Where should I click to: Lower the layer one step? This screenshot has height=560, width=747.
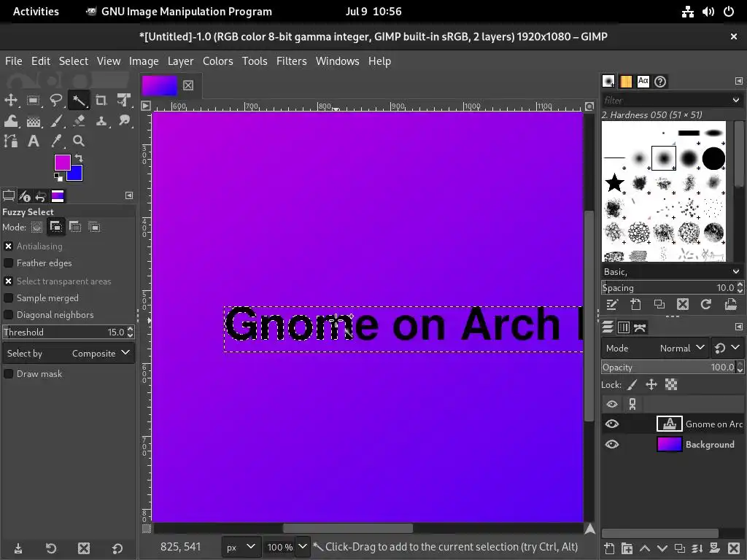[x=662, y=548]
